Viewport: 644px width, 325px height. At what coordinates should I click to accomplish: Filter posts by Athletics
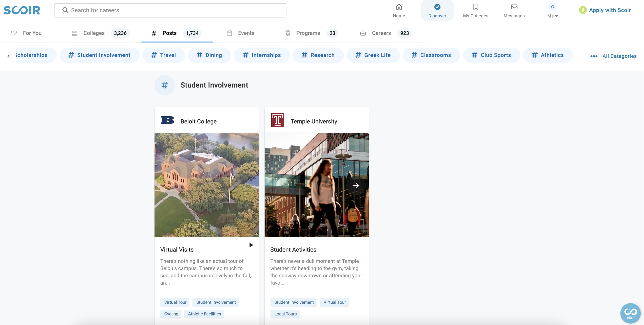[x=548, y=55]
